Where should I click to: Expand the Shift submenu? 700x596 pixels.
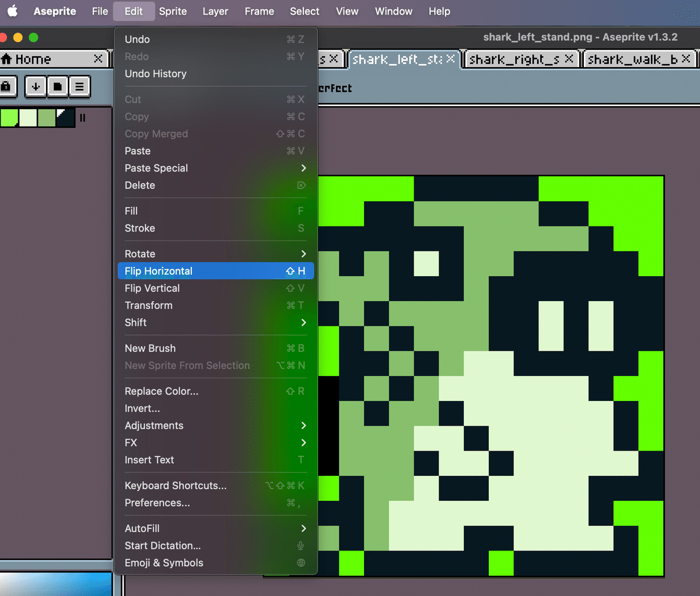pos(216,322)
